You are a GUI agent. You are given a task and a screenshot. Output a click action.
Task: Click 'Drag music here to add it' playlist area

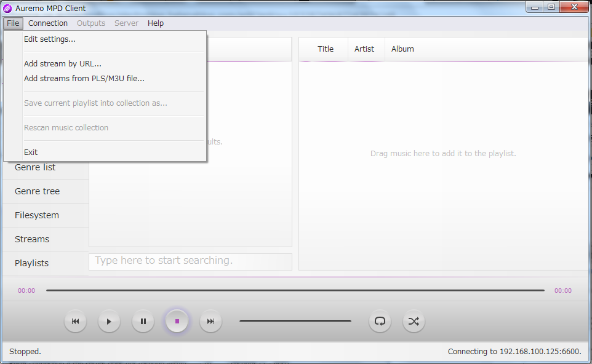[x=443, y=154]
